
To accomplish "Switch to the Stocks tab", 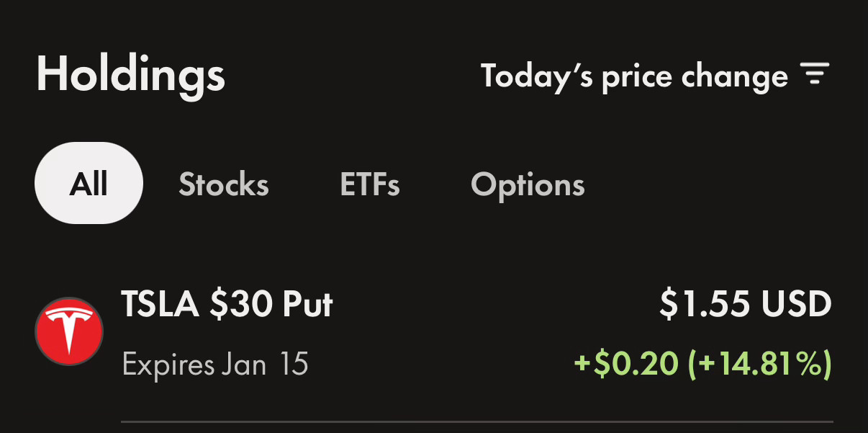I will point(224,184).
